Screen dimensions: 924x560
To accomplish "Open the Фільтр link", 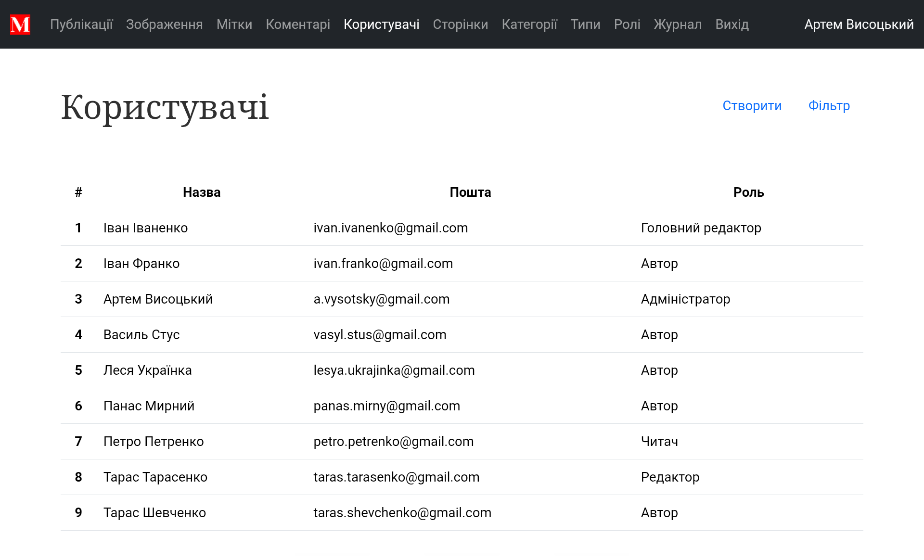I will pos(829,106).
